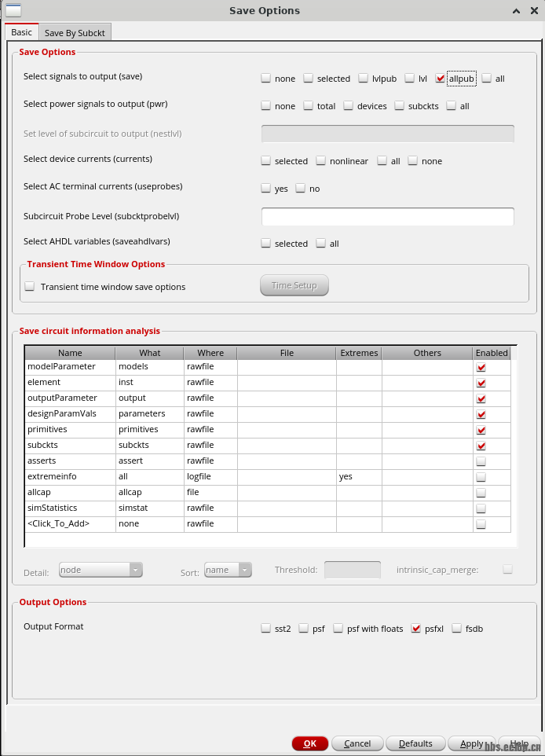Switch to the Basic tab
The width and height of the screenshot is (545, 756).
(22, 32)
